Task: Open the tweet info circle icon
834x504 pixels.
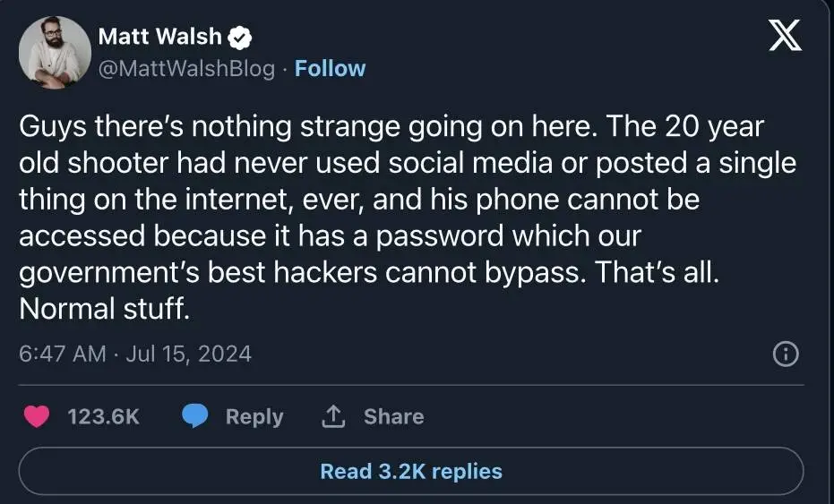Action: click(785, 355)
